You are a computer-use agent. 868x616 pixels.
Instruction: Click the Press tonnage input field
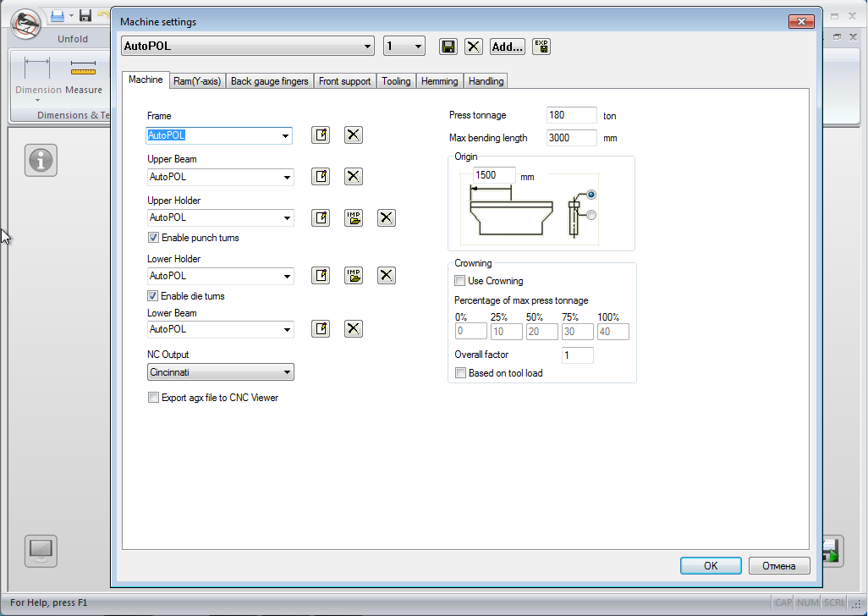[571, 115]
